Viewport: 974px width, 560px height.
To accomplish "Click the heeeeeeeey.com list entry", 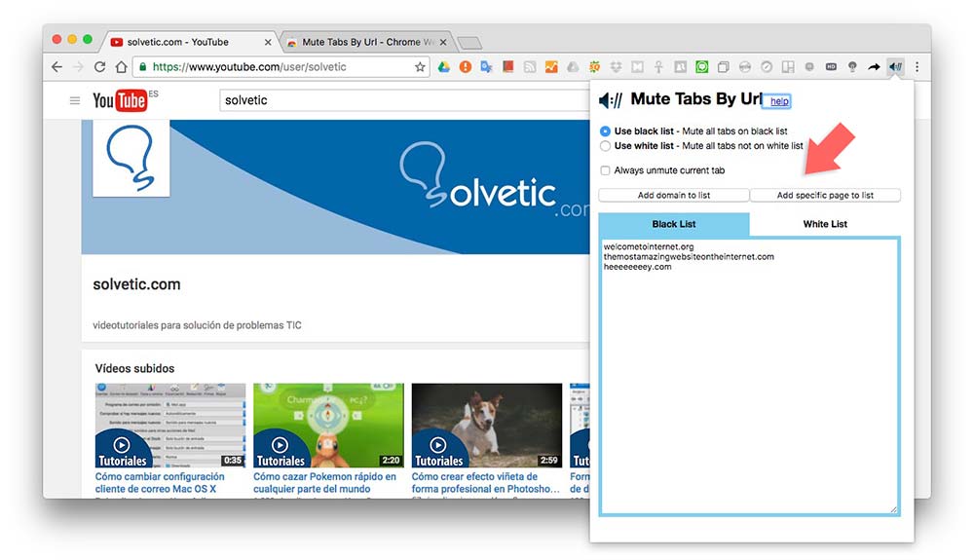I will point(637,266).
